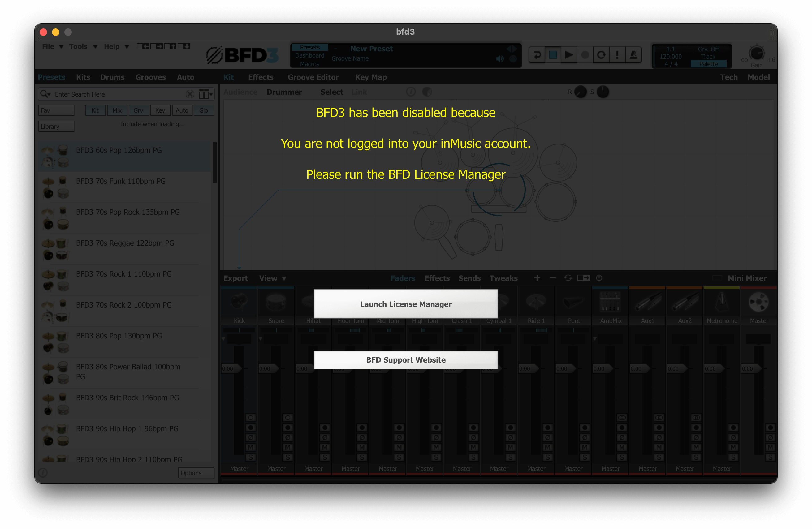Select the AmbMix channel mixer icon
This screenshot has height=529, width=812.
click(x=611, y=302)
